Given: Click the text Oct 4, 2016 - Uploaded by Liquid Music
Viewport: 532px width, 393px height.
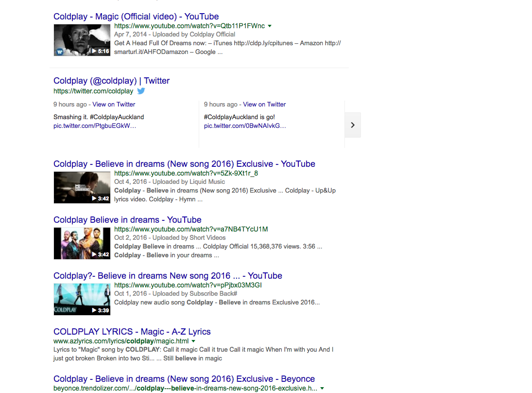Looking at the screenshot, I should pyautogui.click(x=170, y=182).
